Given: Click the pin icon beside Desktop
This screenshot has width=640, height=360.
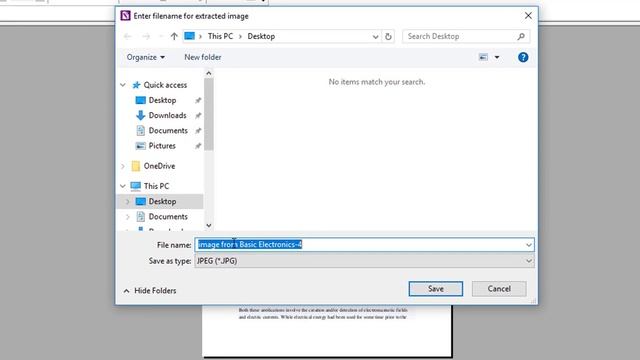Looking at the screenshot, I should [x=198, y=100].
